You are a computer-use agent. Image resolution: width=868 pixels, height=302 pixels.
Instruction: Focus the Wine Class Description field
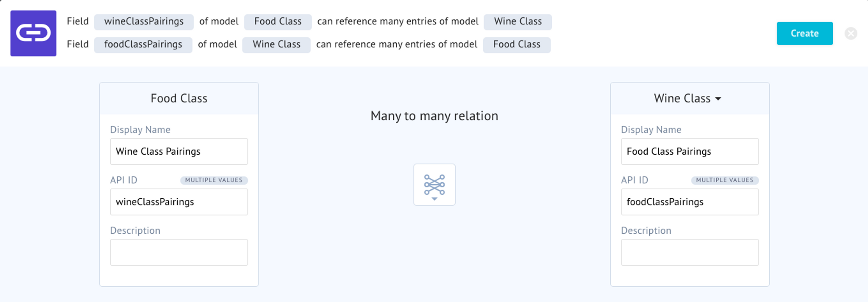[690, 252]
